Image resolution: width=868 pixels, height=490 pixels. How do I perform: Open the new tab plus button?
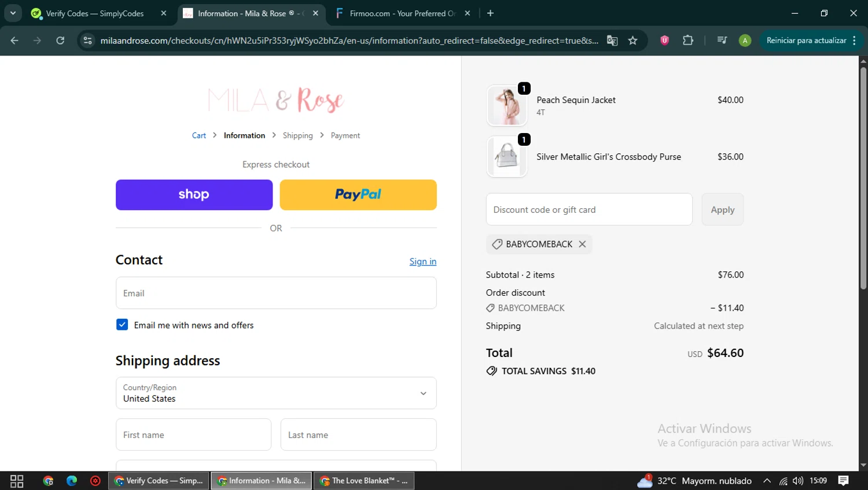pyautogui.click(x=490, y=13)
